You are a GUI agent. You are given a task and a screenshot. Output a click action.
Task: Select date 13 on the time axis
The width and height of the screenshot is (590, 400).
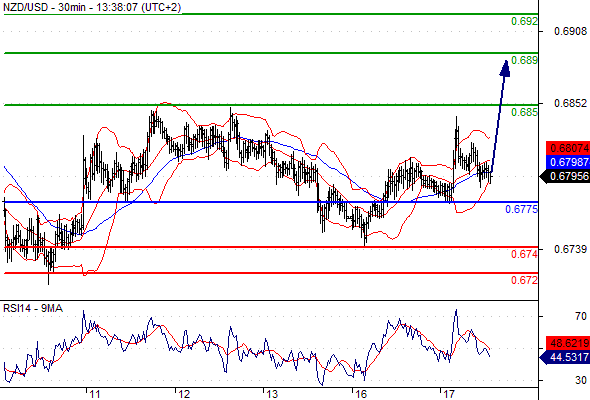[272, 394]
